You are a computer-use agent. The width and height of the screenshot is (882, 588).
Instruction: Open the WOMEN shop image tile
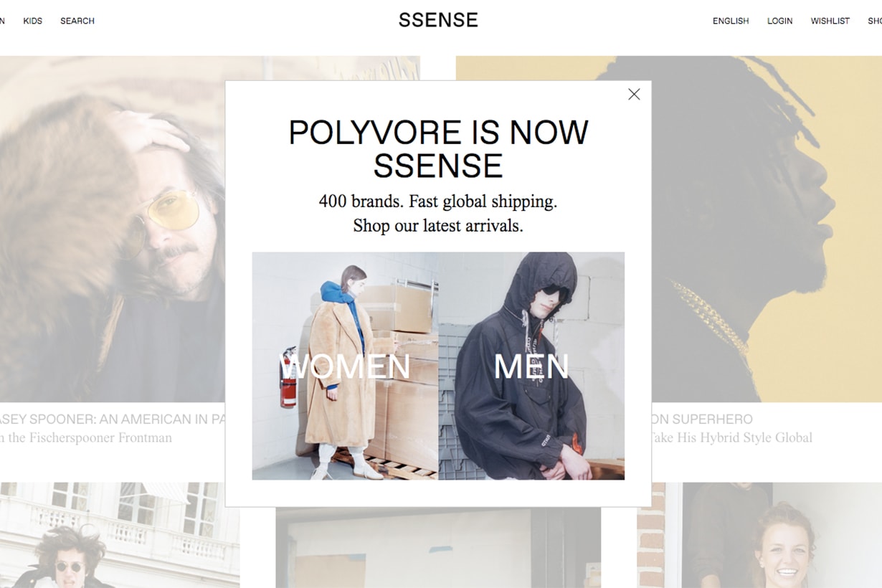point(345,366)
